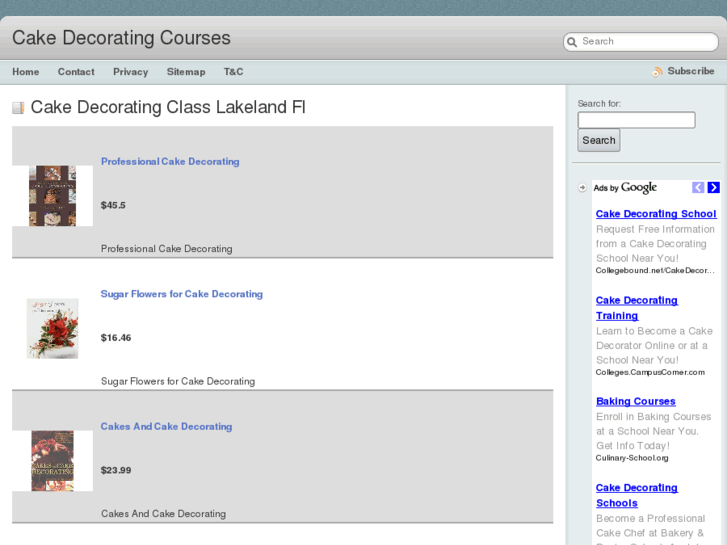Click the Culinary-School.org ad URL
727x545 pixels.
click(x=632, y=458)
